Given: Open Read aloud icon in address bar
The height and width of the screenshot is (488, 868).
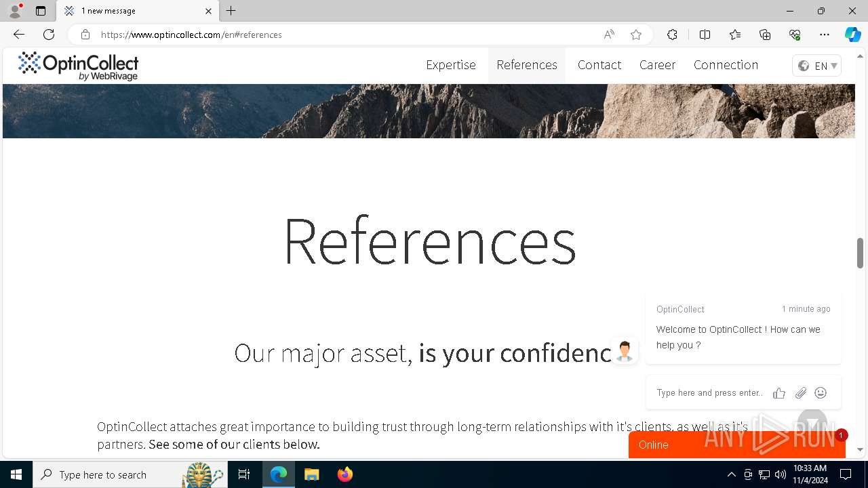Looking at the screenshot, I should [x=609, y=35].
